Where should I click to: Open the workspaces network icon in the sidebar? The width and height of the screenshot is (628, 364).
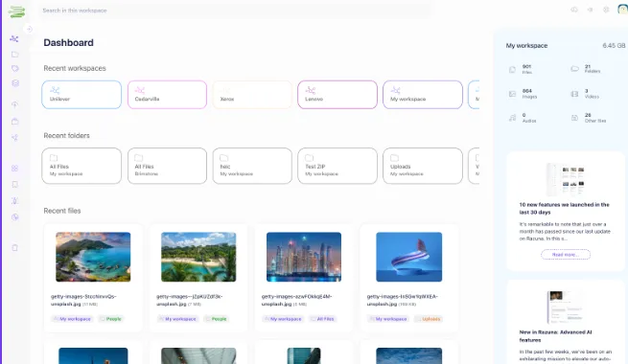(14, 39)
